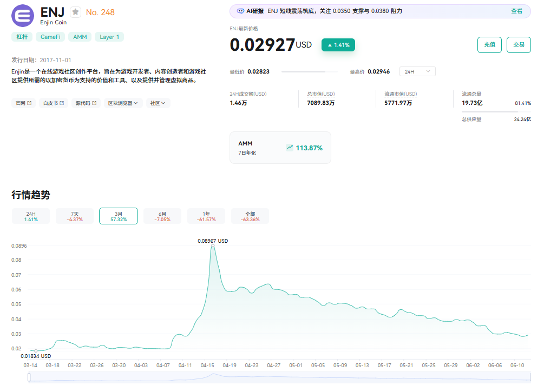
Task: Expand the 区块浏览器 dropdown
Action: coord(123,103)
